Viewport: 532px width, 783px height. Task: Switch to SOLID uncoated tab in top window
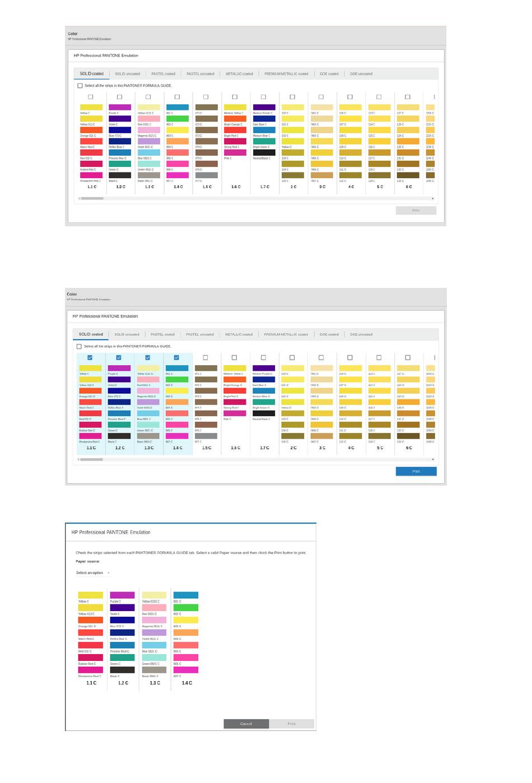128,74
